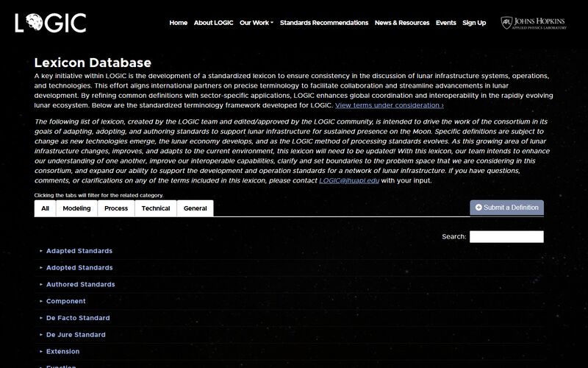This screenshot has width=588, height=368.
Task: Choose the General tab
Action: pos(195,208)
